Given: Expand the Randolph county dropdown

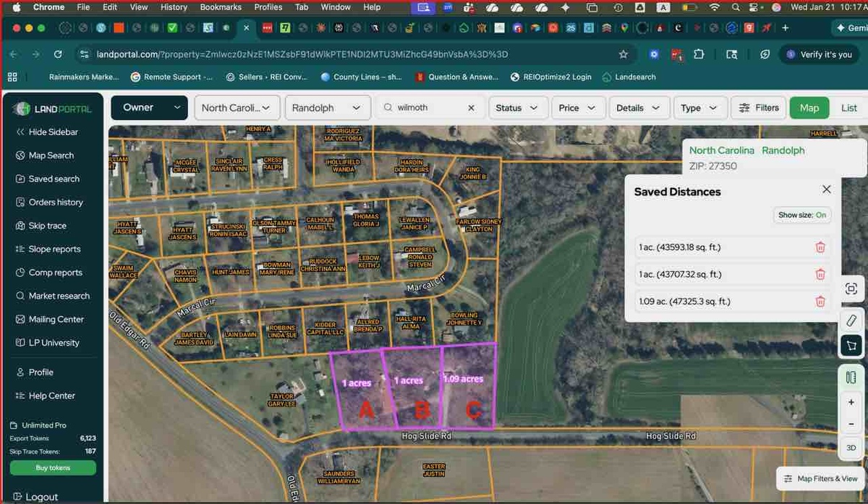Looking at the screenshot, I should [x=325, y=108].
